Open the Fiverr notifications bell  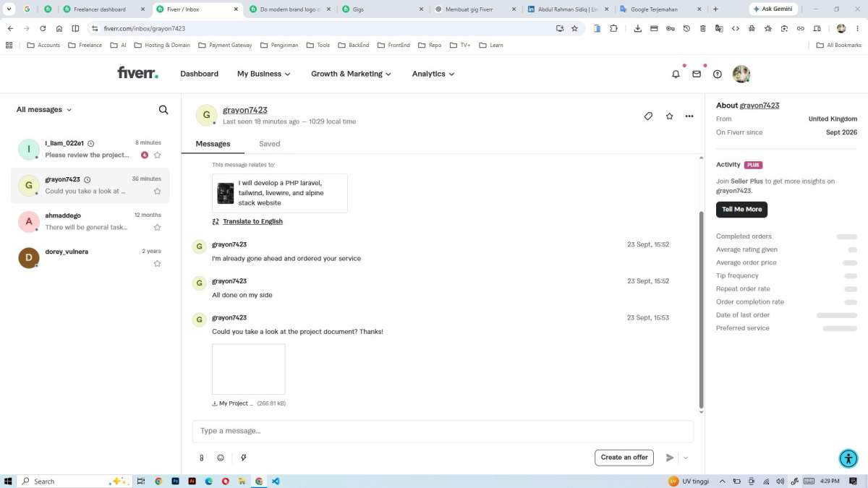point(676,74)
